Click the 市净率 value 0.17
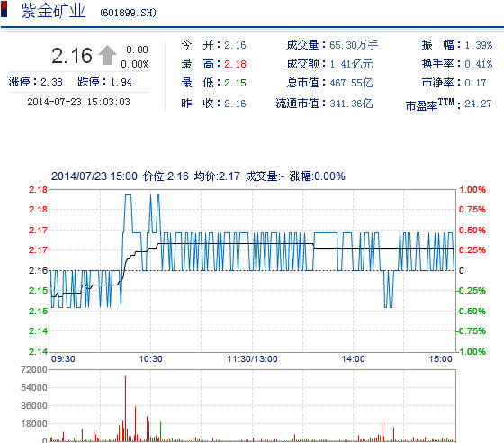This screenshot has height=443, width=504. 475,83
